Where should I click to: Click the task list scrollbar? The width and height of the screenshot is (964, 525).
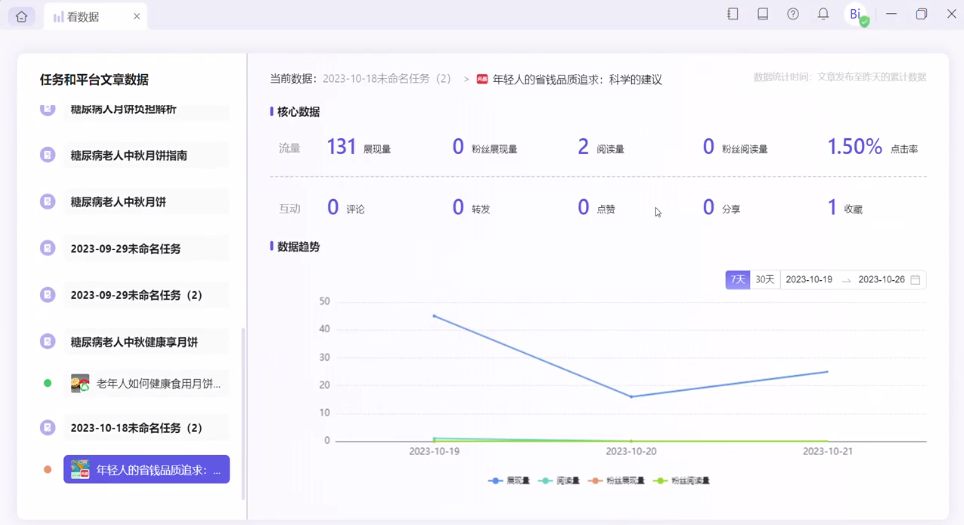coord(243,413)
